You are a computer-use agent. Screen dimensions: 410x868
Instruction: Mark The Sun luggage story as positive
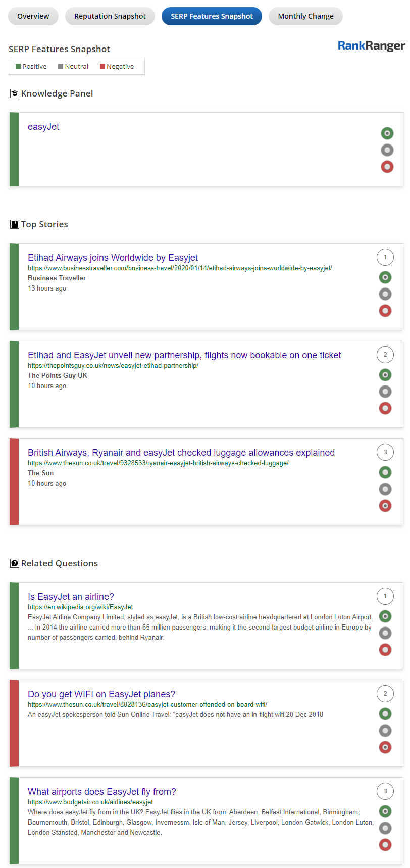385,472
